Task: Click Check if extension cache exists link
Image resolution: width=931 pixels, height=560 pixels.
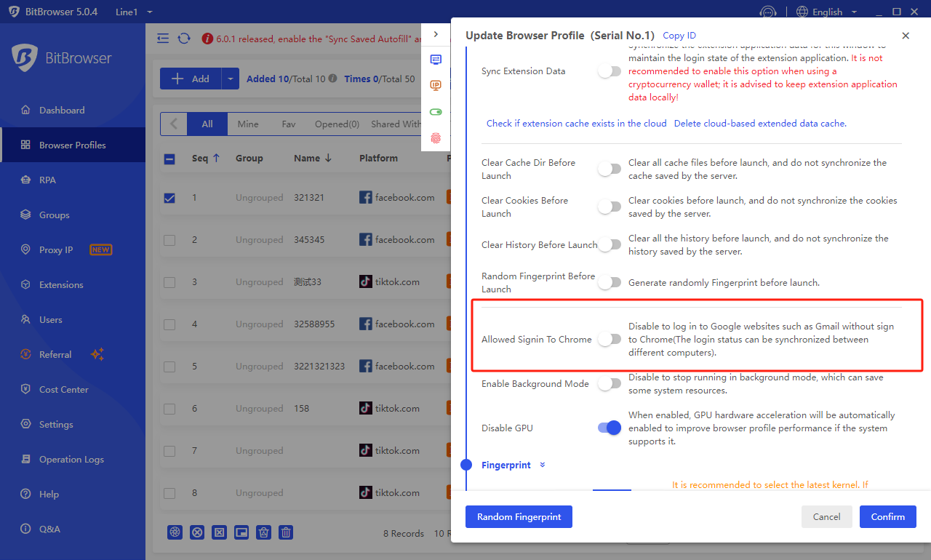Action: [x=577, y=124]
